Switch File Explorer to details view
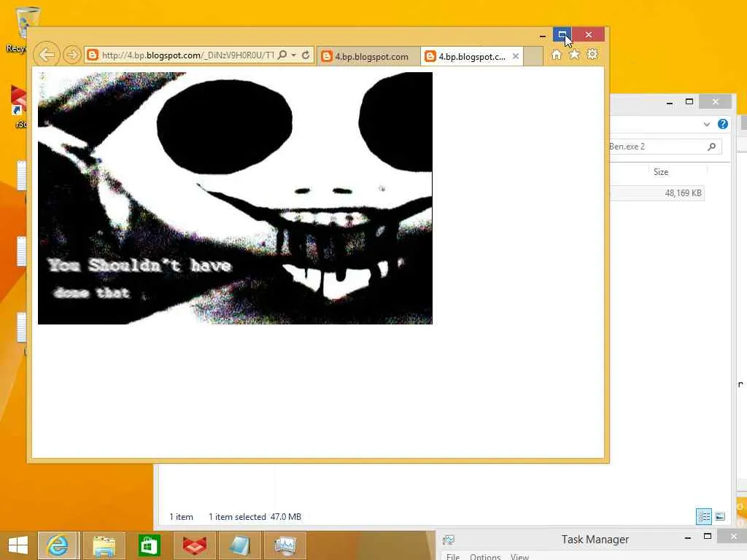The image size is (747, 560). [x=704, y=516]
